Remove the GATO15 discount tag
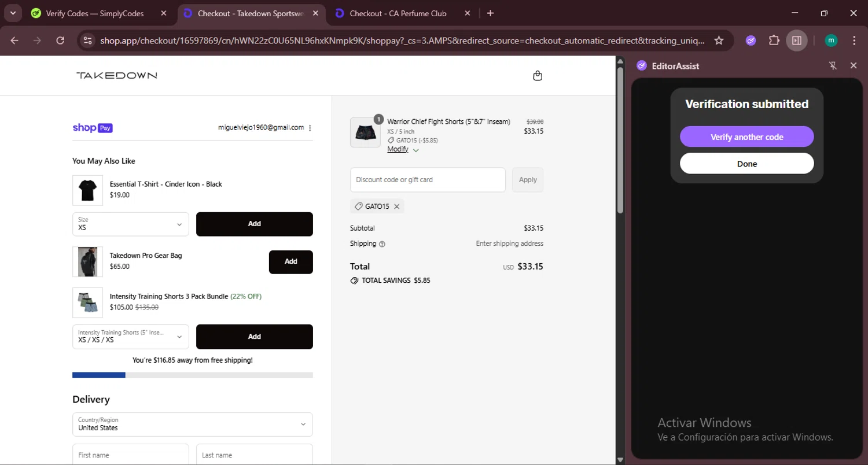This screenshot has width=868, height=465. pos(397,206)
